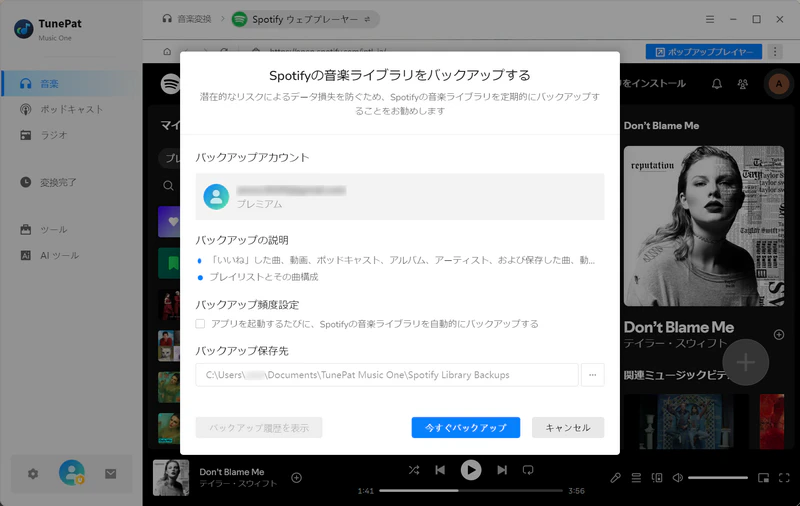Viewport: 800px width, 506px height.
Task: Click the reputation album cover in the side panel
Action: pos(704,226)
